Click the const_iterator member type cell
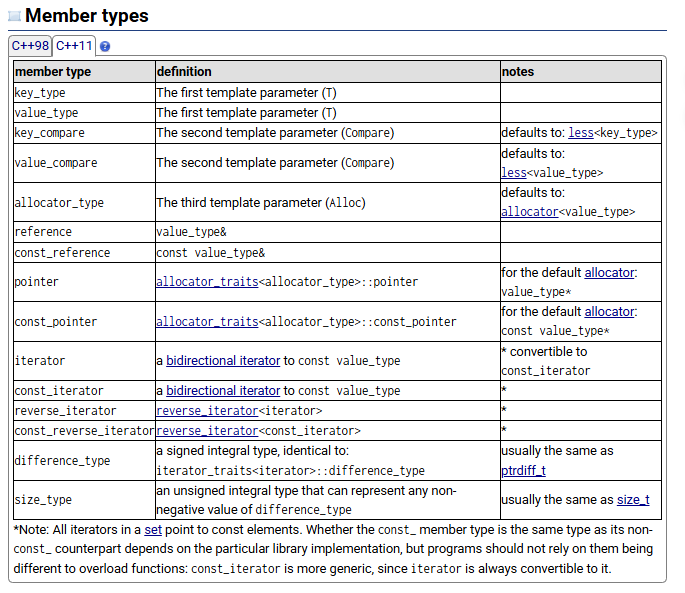The height and width of the screenshot is (593, 685). (84, 391)
